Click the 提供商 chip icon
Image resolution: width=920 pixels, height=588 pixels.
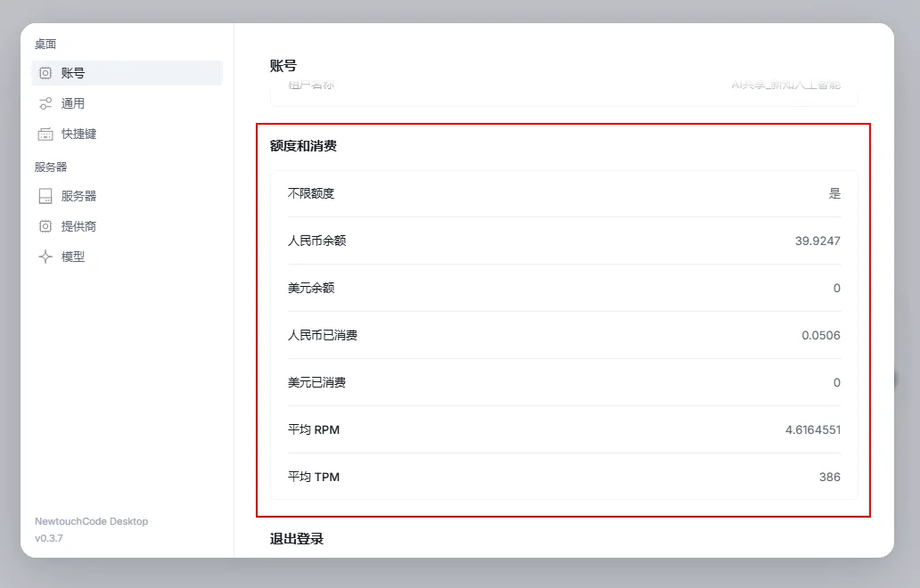pos(45,226)
